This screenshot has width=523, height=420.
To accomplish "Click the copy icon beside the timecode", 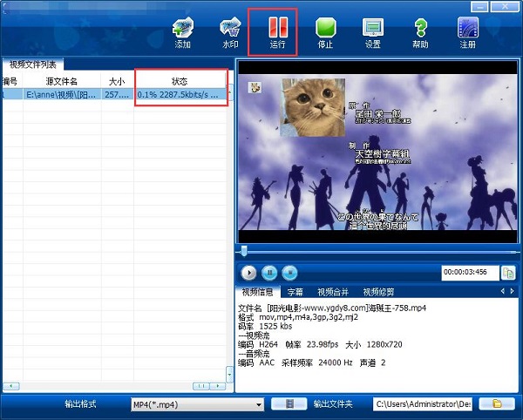I will 508,273.
